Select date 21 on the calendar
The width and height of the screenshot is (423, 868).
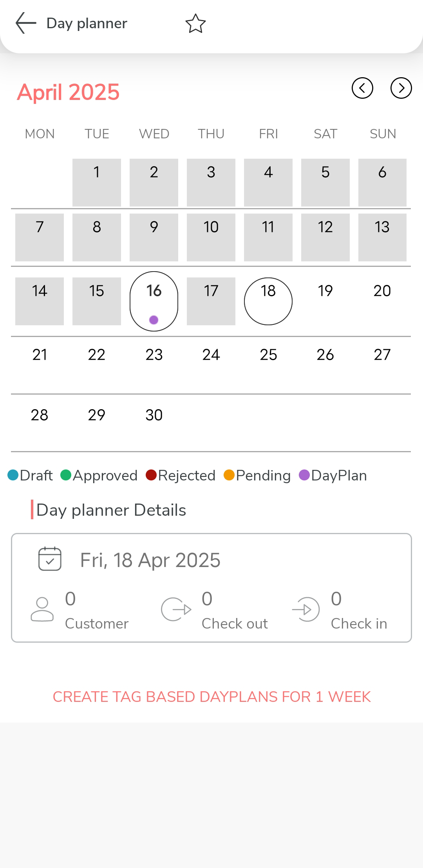40,355
